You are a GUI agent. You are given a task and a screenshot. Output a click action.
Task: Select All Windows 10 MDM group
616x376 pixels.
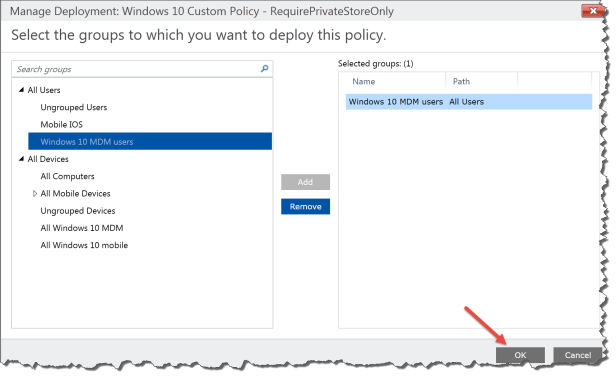click(x=82, y=228)
